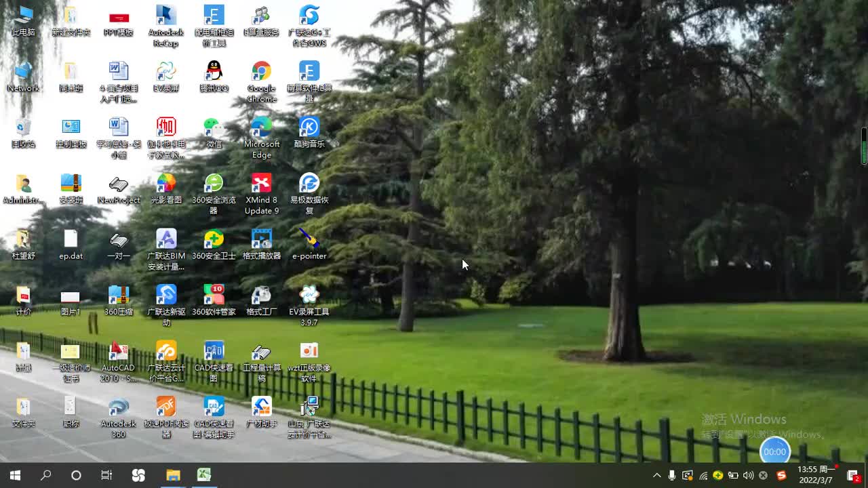
Task: Select wzt正版录像软件 icon
Action: [309, 362]
